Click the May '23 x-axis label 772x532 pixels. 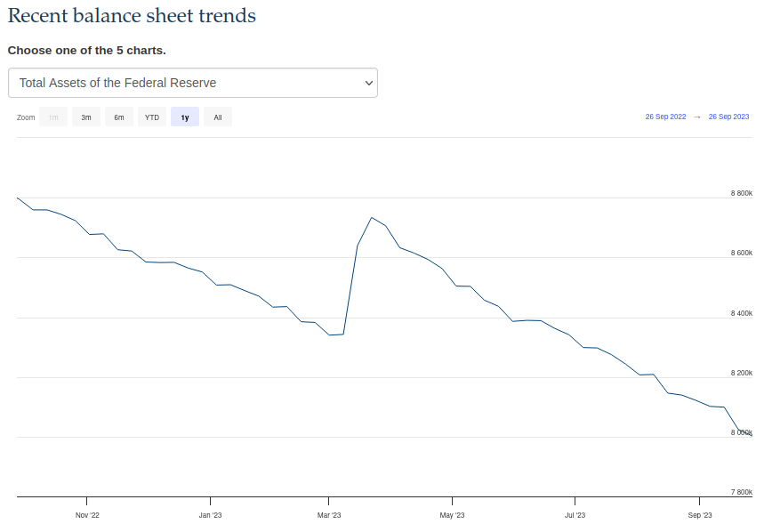tap(452, 515)
